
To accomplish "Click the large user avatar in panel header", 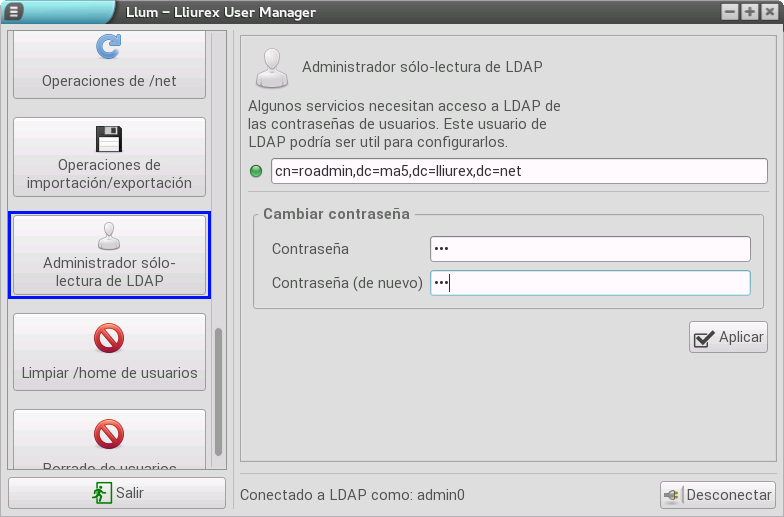I will pos(273,67).
